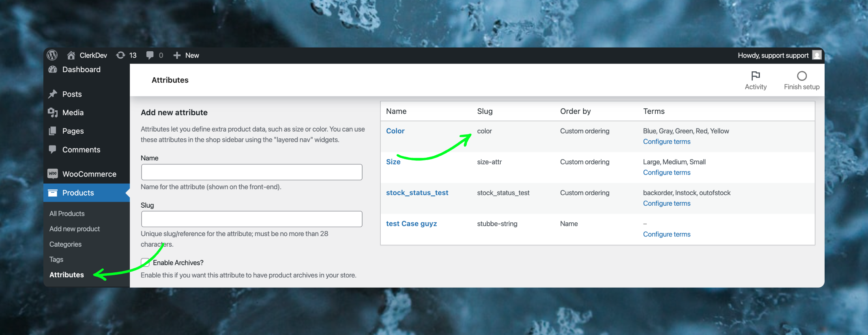Open the test Case guyz attribute
This screenshot has height=335, width=868.
pyautogui.click(x=411, y=224)
